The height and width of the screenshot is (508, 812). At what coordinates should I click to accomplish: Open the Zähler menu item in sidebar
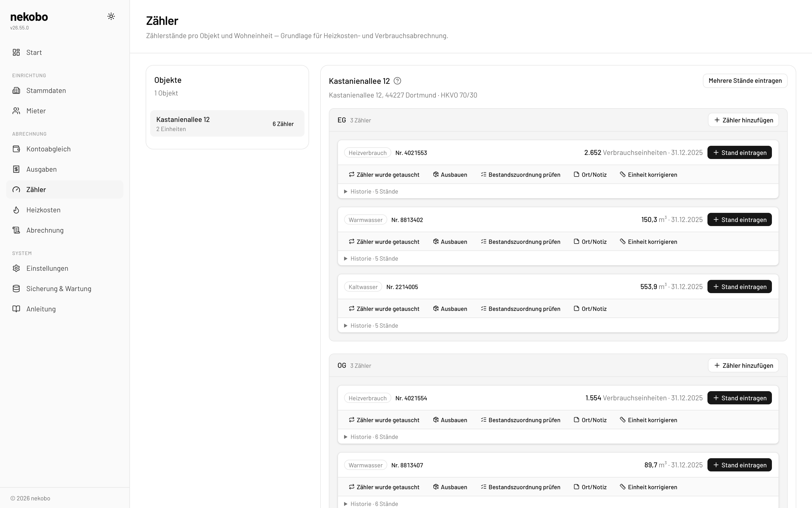[65, 189]
